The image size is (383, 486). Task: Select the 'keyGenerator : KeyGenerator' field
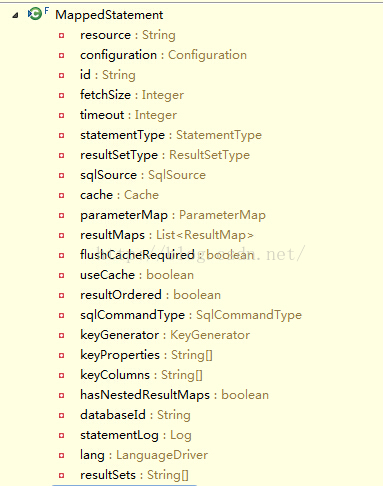[165, 335]
